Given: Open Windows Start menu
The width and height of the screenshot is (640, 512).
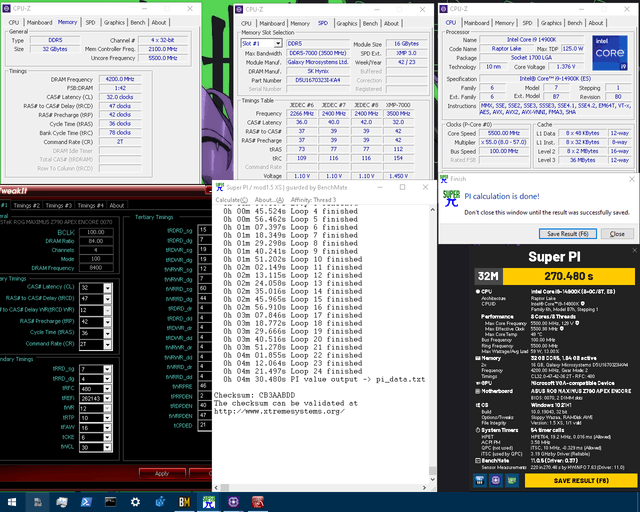Looking at the screenshot, I should pos(12,502).
